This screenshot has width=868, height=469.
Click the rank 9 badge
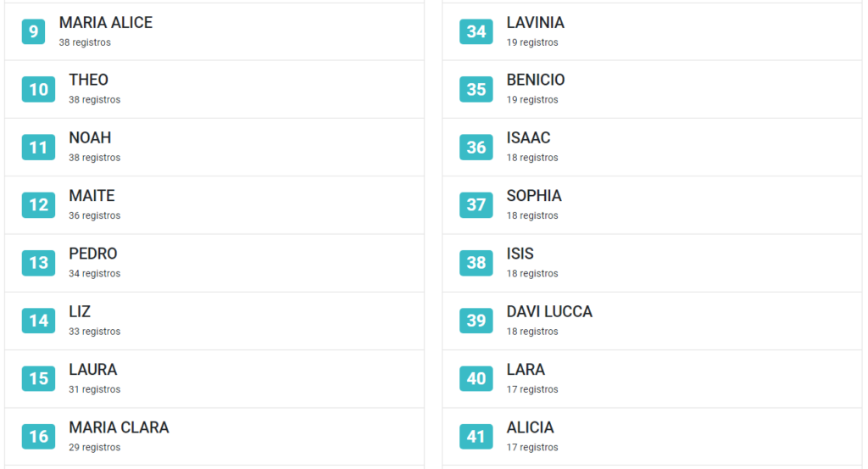[x=33, y=31]
